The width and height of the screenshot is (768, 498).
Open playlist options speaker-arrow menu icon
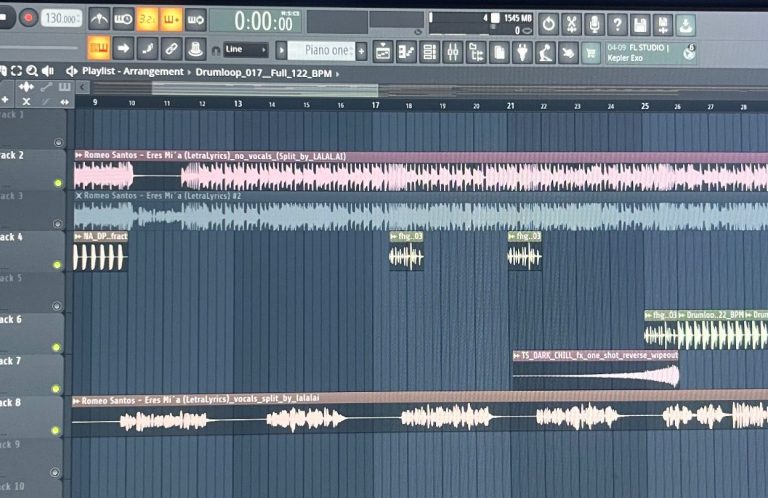tap(72, 71)
